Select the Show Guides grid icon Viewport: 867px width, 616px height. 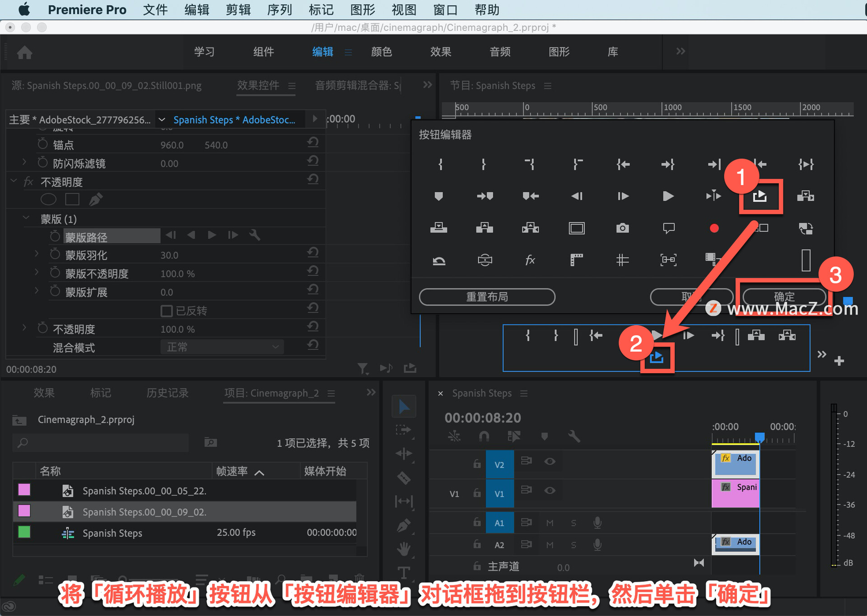622,259
